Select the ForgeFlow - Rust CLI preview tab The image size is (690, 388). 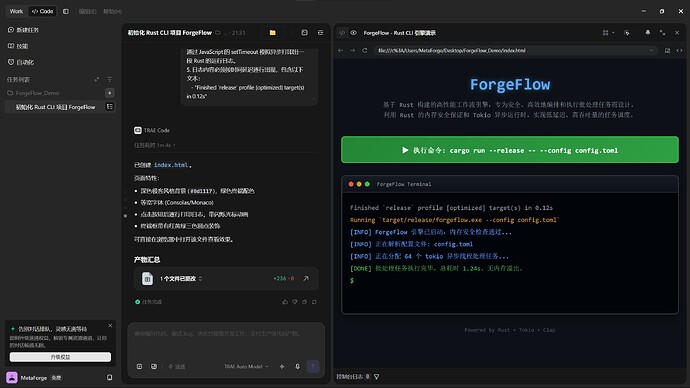(400, 33)
